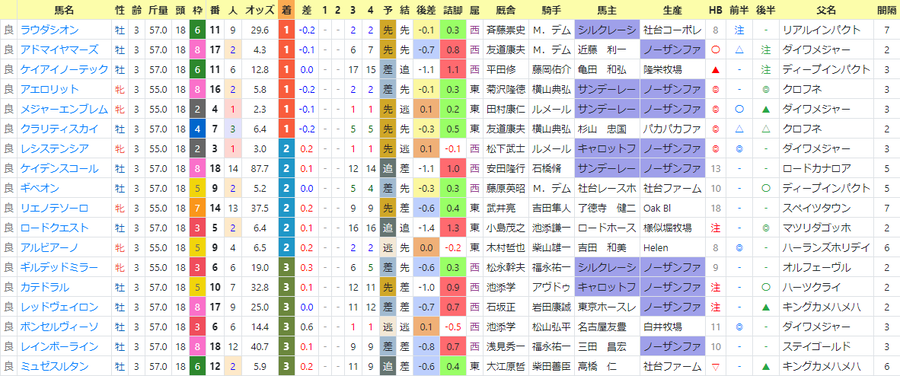The width and height of the screenshot is (900, 376).
Task: Open horse link クラリティスカイ
Action: (x=59, y=129)
